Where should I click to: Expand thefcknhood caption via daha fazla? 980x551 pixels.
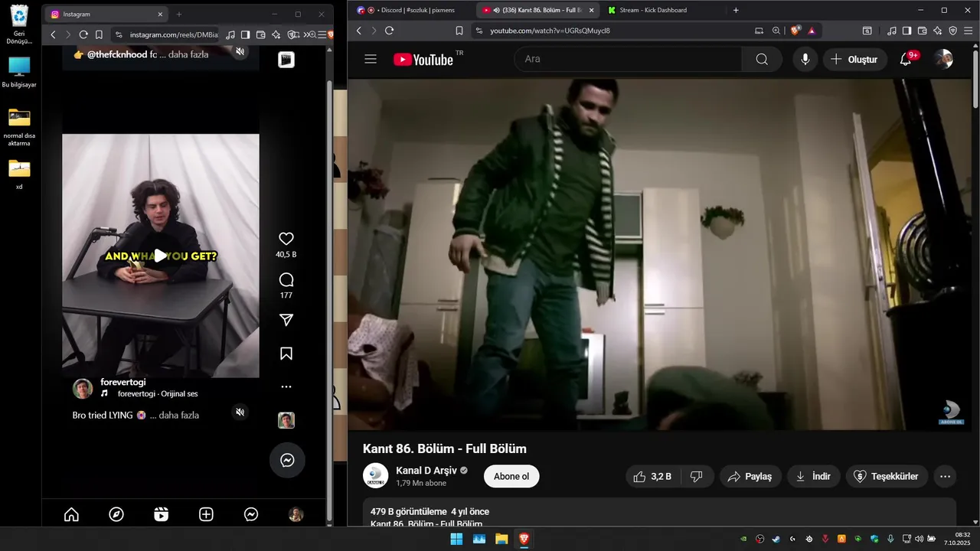188,55
